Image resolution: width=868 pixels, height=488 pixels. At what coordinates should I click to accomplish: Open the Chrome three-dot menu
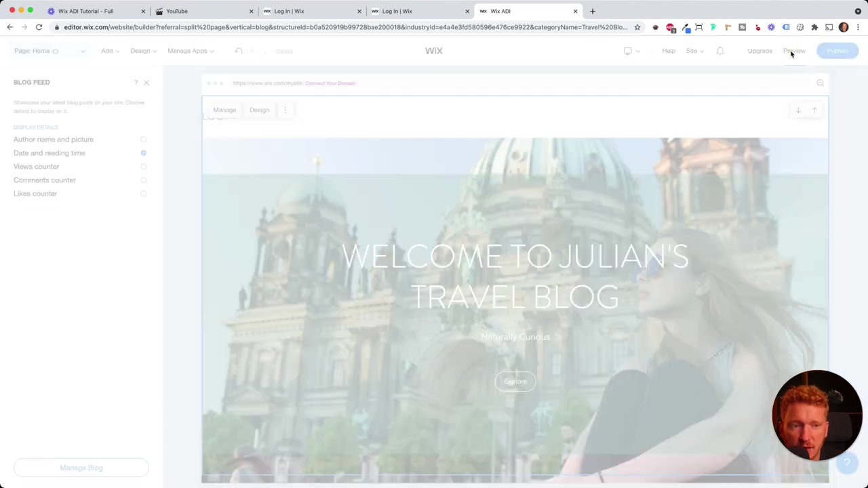pyautogui.click(x=858, y=27)
